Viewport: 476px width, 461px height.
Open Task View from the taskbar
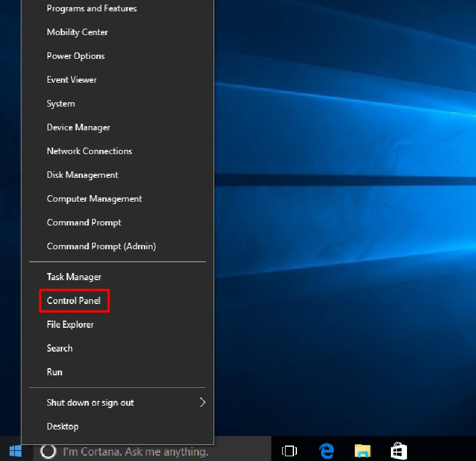289,451
